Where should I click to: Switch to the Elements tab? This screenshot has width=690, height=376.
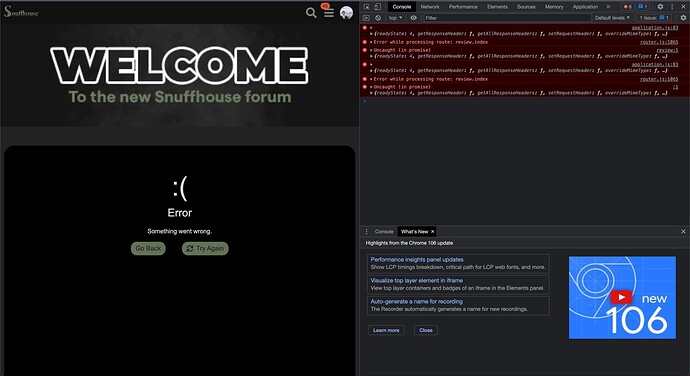[x=497, y=7]
